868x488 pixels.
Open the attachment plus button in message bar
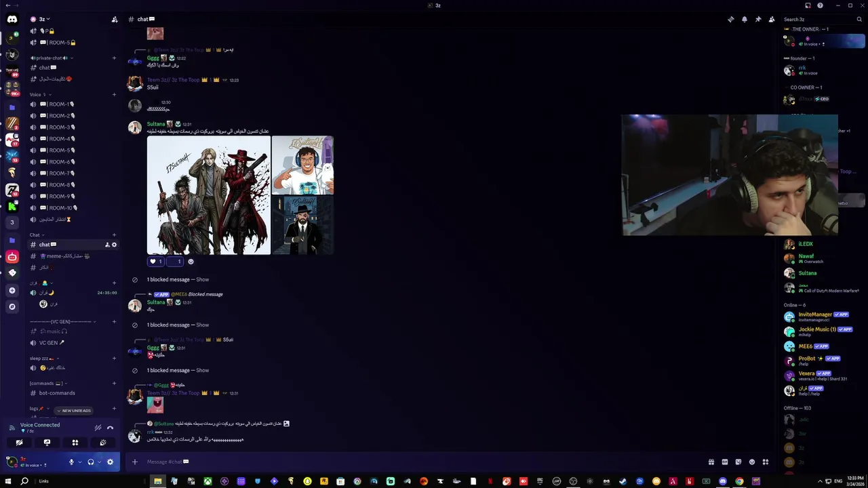click(x=134, y=462)
